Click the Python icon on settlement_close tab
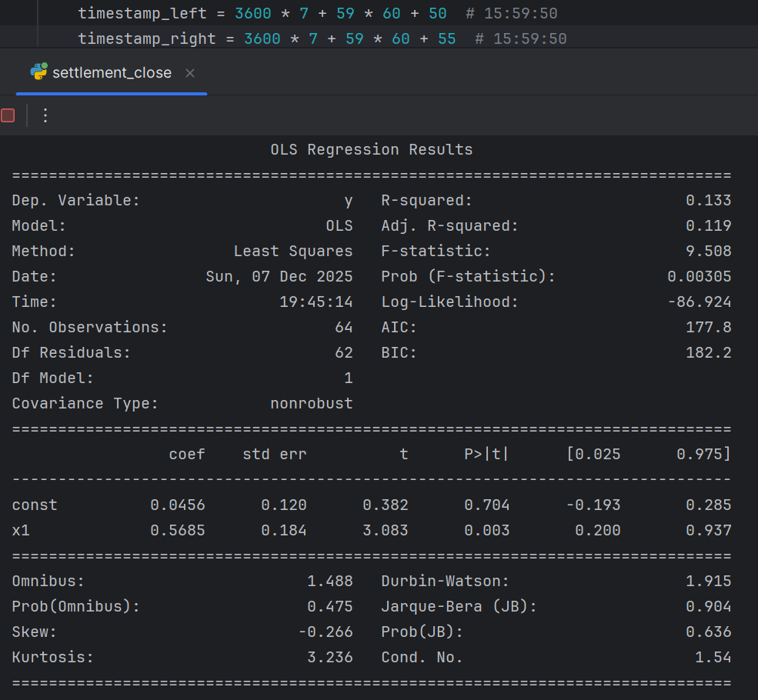 pyautogui.click(x=38, y=72)
